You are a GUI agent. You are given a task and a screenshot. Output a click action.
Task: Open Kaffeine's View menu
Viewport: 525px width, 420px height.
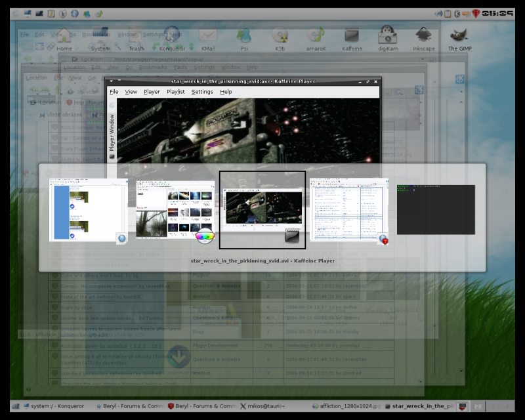[131, 92]
